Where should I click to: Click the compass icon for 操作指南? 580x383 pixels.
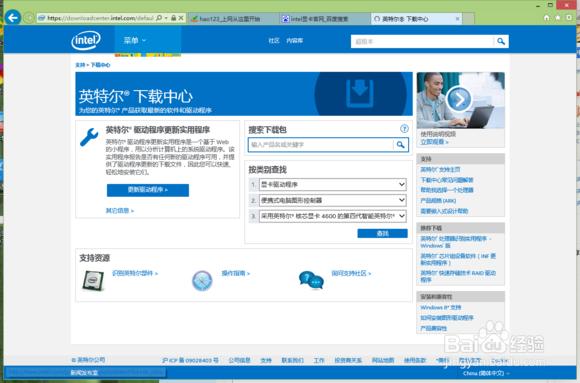pos(202,281)
